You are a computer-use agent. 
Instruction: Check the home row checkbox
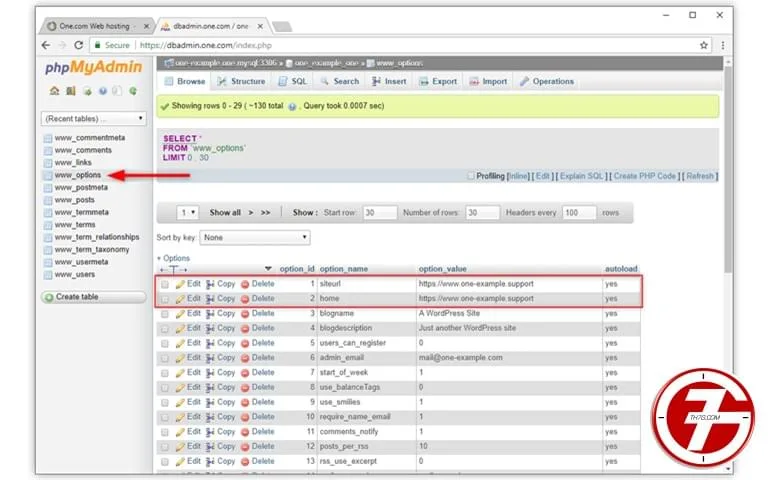(165, 299)
